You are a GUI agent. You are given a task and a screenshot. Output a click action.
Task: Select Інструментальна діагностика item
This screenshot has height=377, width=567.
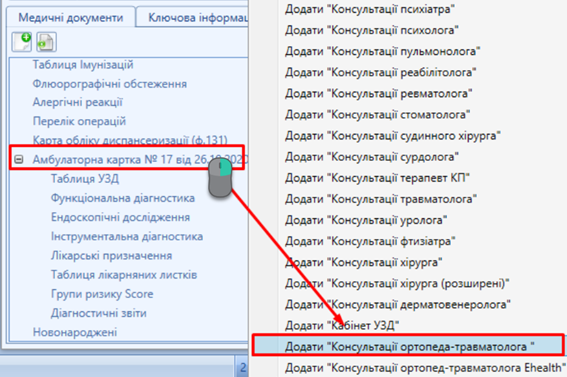127,236
